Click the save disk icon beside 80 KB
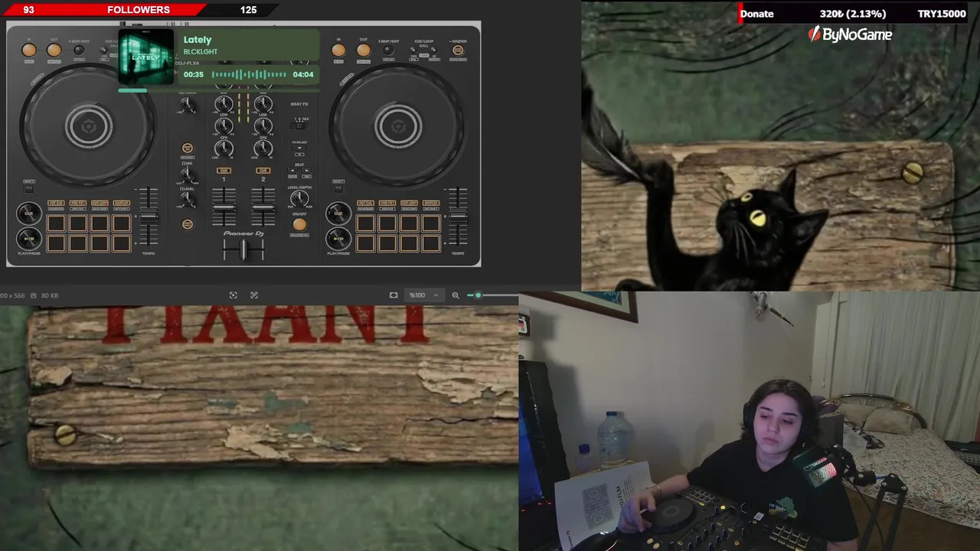 tap(34, 295)
